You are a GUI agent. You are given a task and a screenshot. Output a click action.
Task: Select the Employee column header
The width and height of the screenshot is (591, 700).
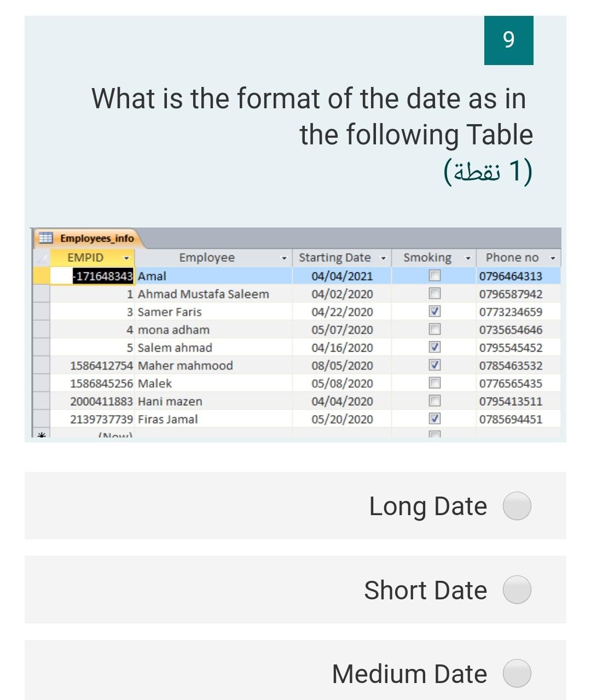[207, 258]
